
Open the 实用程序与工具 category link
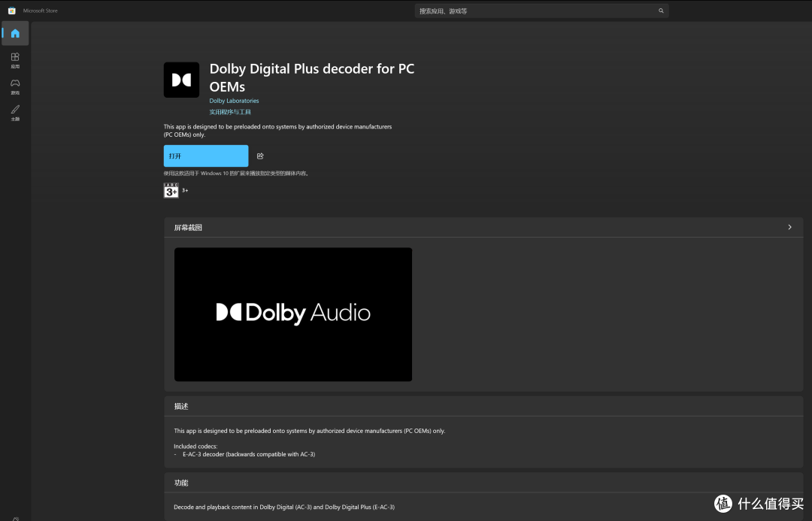(x=230, y=112)
